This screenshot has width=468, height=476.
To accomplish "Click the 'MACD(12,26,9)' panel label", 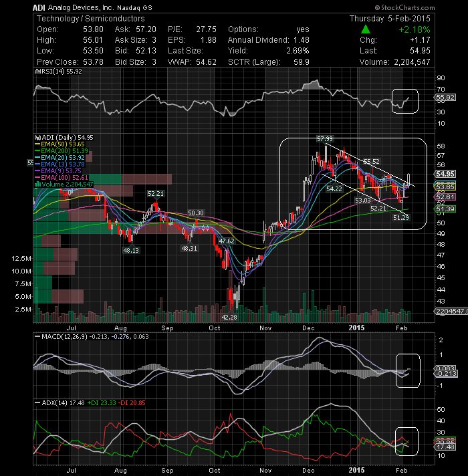I will coord(64,337).
